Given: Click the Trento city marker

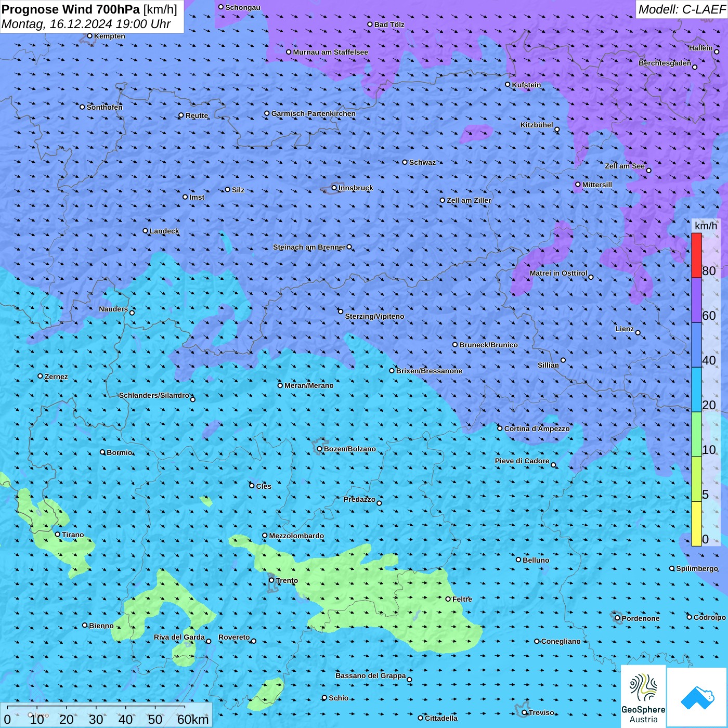Looking at the screenshot, I should click(271, 580).
